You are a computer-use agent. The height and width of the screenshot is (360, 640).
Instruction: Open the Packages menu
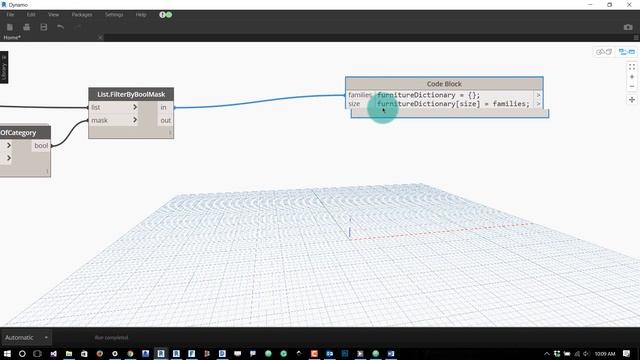(x=82, y=15)
